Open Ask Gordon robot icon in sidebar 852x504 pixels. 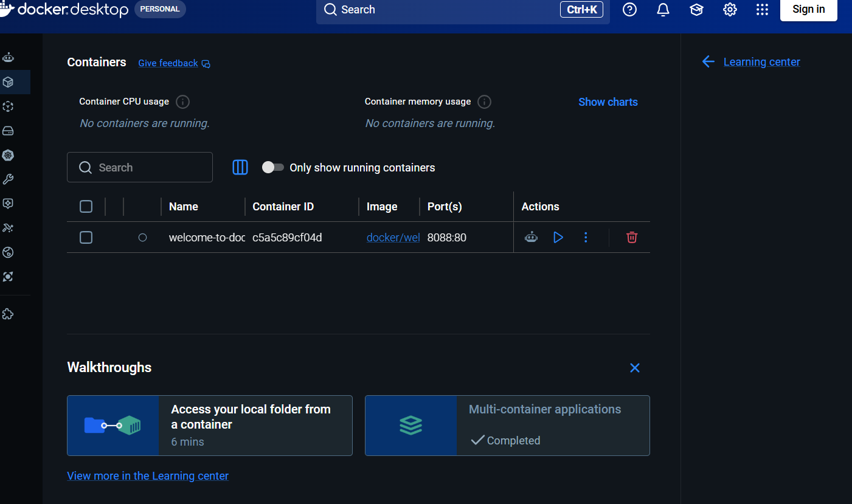8,58
